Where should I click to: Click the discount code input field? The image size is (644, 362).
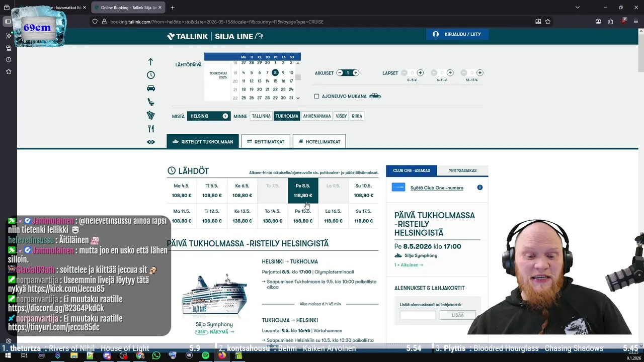pos(418,315)
